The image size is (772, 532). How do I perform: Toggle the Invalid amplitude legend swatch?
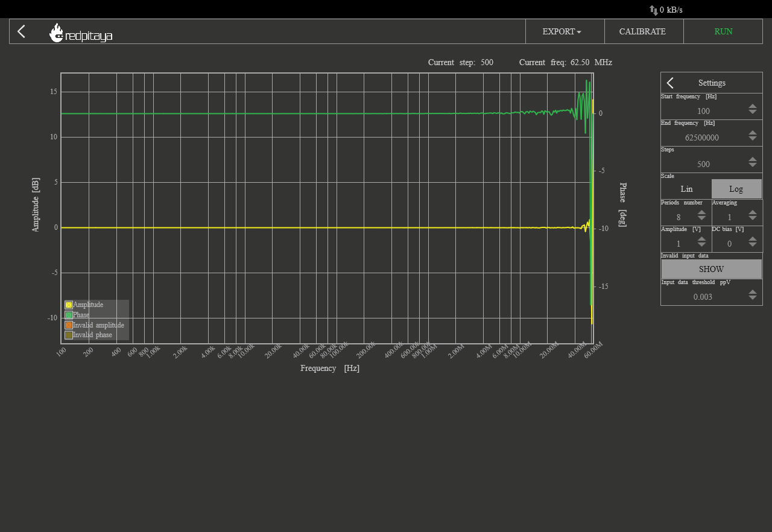pos(69,325)
